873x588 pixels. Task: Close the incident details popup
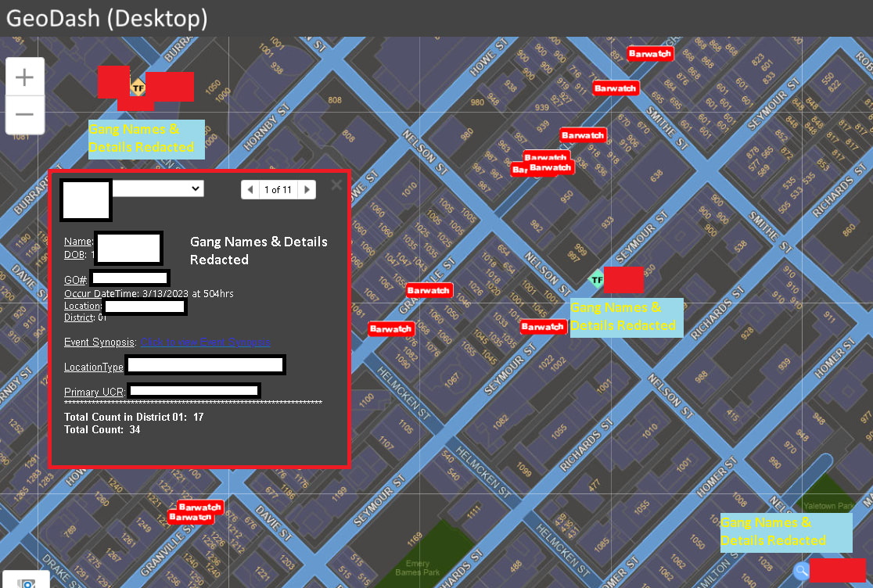[336, 185]
